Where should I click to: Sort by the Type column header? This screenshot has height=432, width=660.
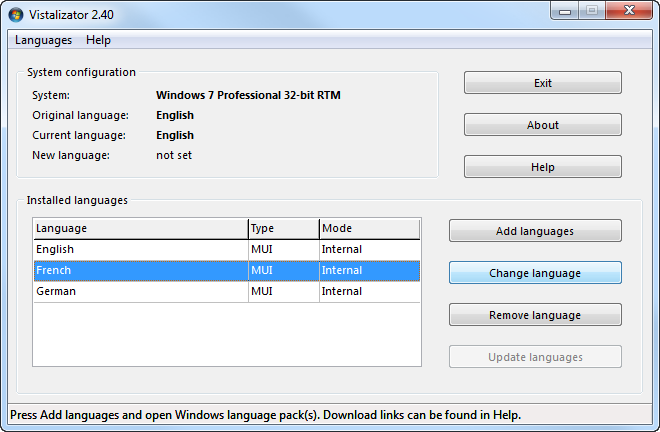284,229
